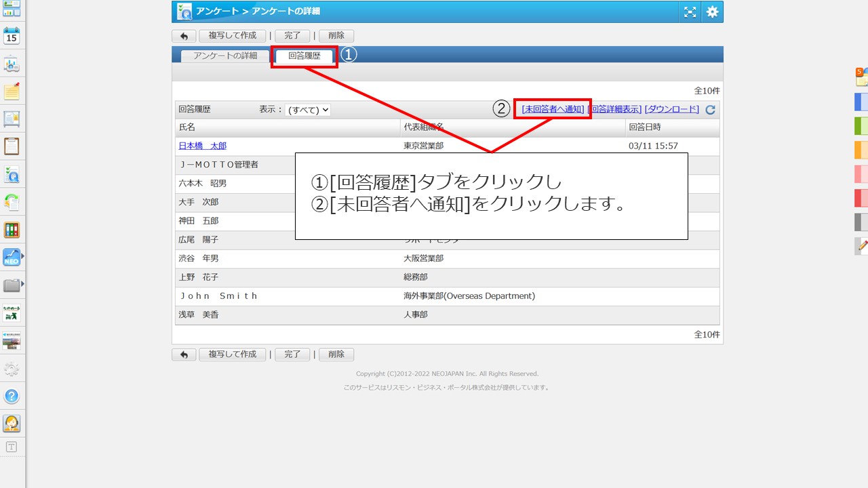Click the bottom 完了 button
The image size is (868, 488).
[x=292, y=354]
